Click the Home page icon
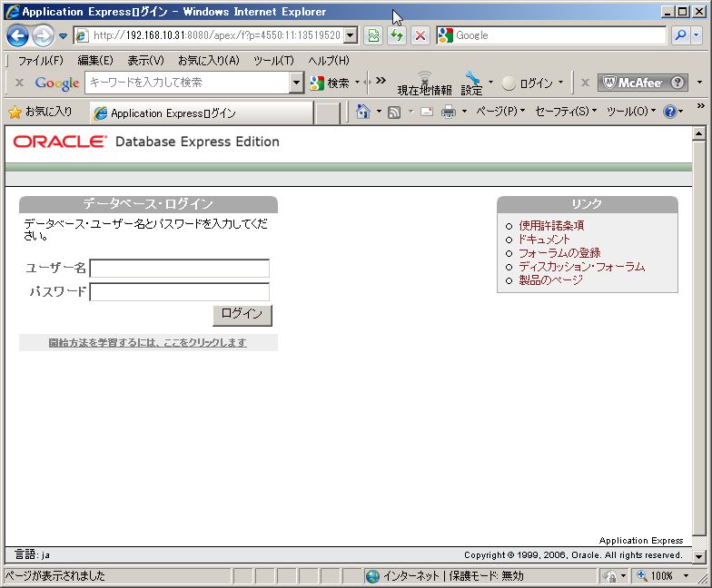This screenshot has width=712, height=588. 363,111
